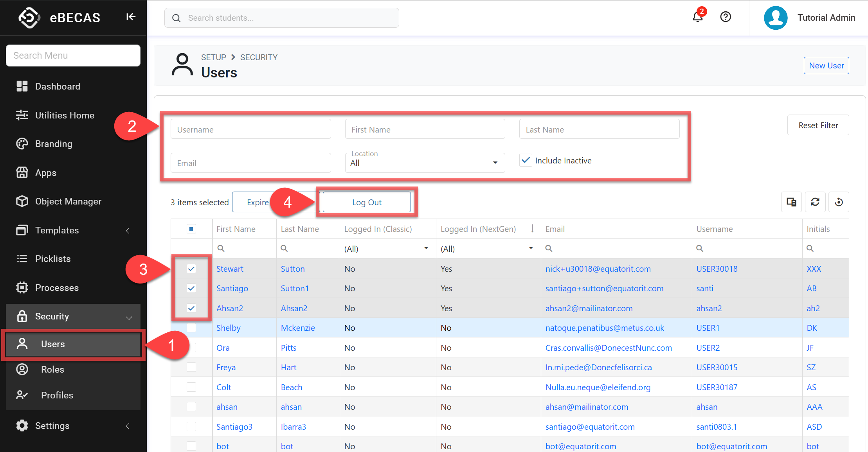Viewport: 868px width, 452px height.
Task: Click the column chooser icon
Action: tap(791, 202)
